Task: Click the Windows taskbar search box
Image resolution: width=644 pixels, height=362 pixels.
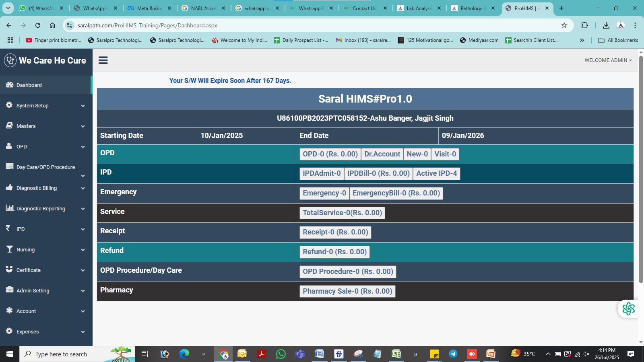Action: coord(77,354)
